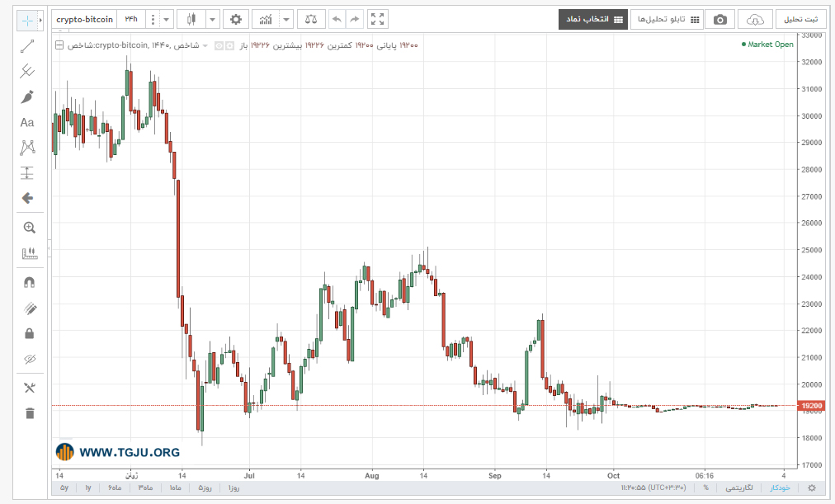Select the Aa text annotation tool
Image resolution: width=835 pixels, height=504 pixels.
click(x=27, y=122)
